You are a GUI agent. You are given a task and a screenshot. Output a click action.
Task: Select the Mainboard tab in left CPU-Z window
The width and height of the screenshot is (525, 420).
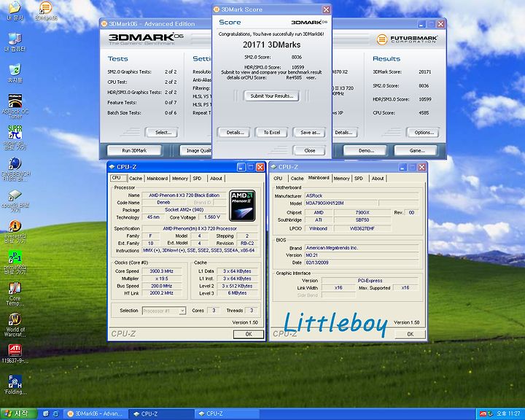click(157, 179)
